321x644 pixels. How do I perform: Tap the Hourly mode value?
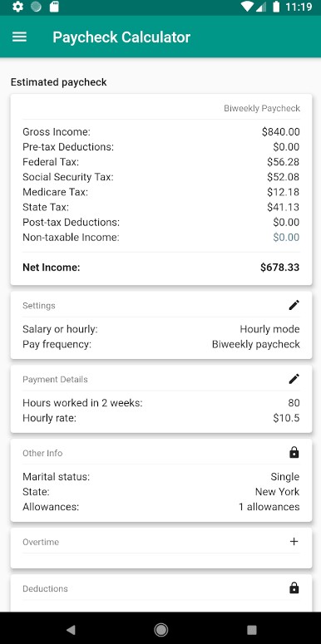pos(269,329)
